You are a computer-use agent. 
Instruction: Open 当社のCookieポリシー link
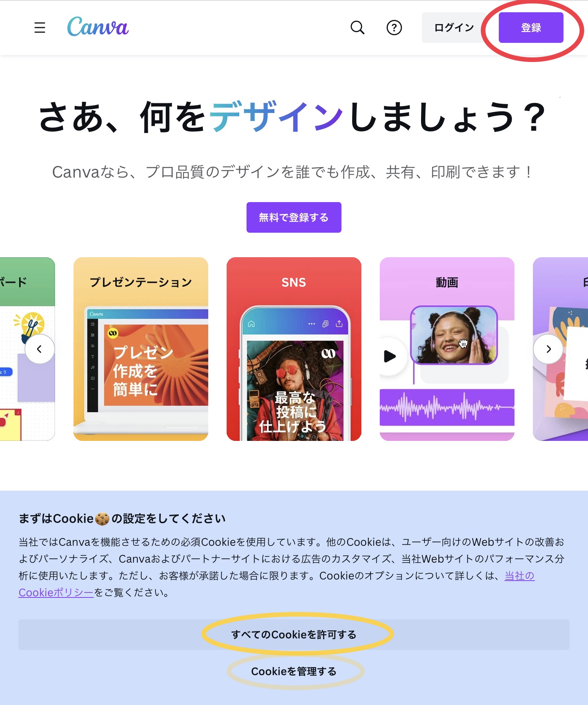[x=276, y=584]
